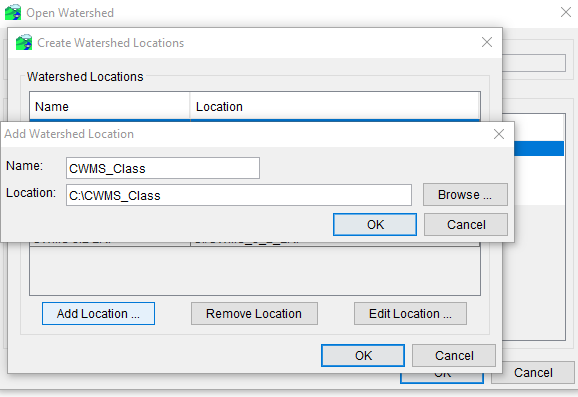Close the Add Watershed Location dialog

point(499,134)
